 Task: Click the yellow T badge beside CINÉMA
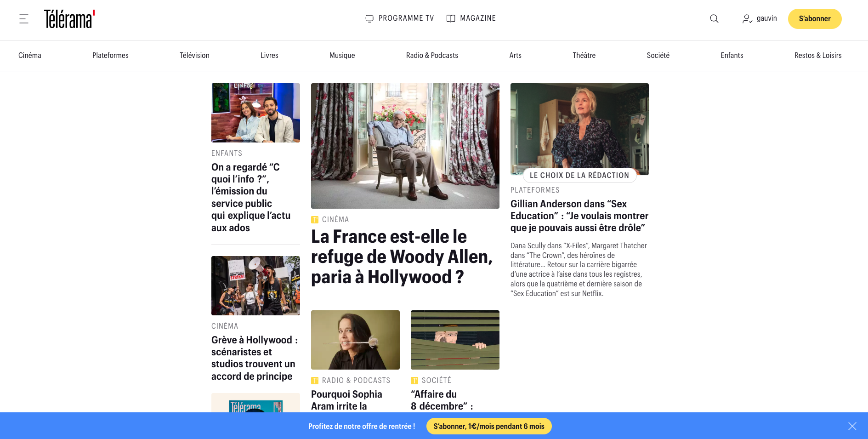pyautogui.click(x=315, y=219)
